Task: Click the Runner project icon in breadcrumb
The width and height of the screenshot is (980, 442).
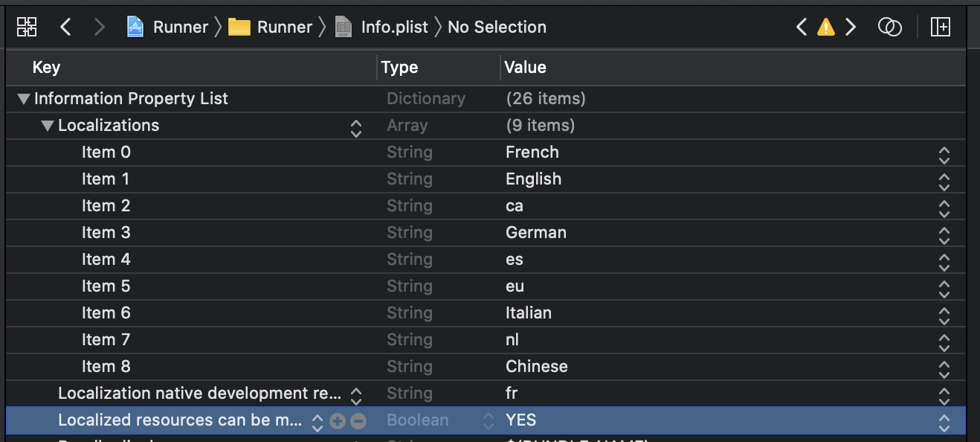Action: [135, 27]
